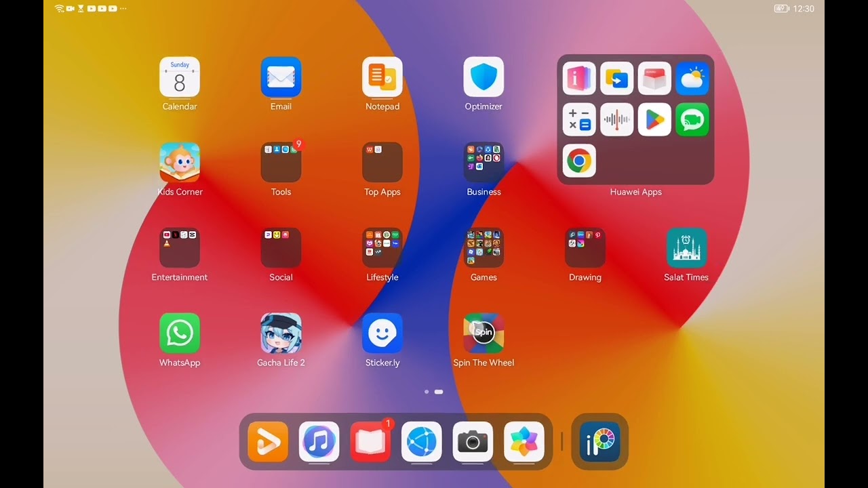Launch Spin The Wheel app
This screenshot has width=868, height=488.
tap(484, 333)
